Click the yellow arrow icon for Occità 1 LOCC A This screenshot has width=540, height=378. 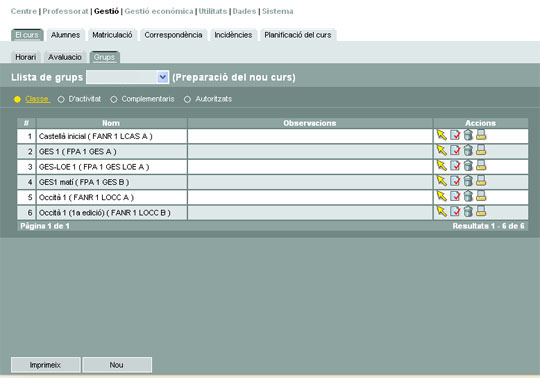[442, 196]
